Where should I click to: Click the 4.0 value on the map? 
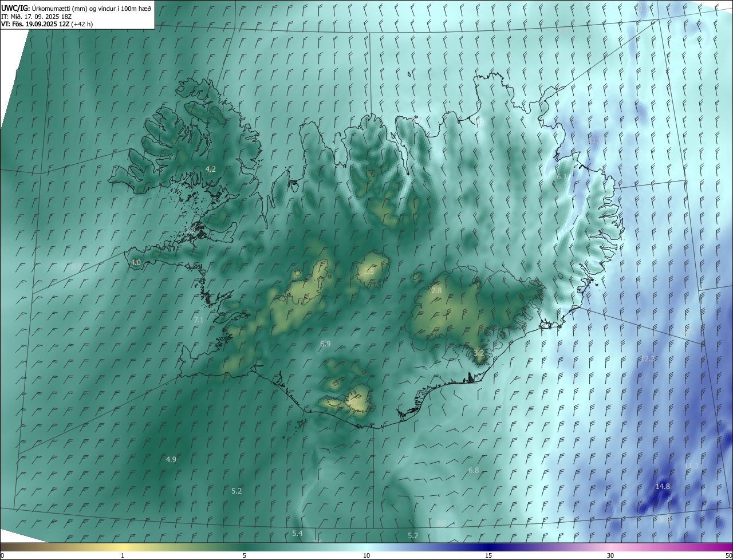point(136,263)
